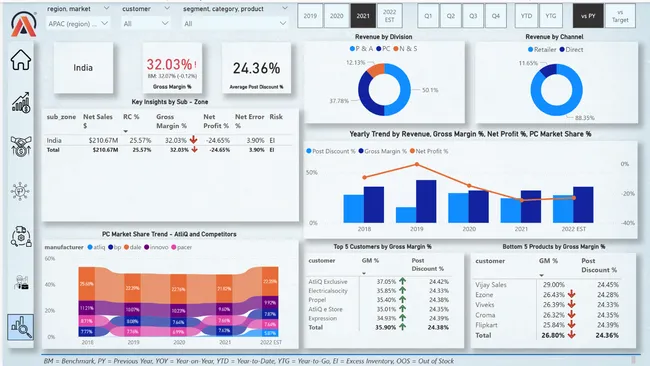Image resolution: width=650 pixels, height=366 pixels.
Task: Select Vijay Sales row
Action: pyautogui.click(x=548, y=285)
